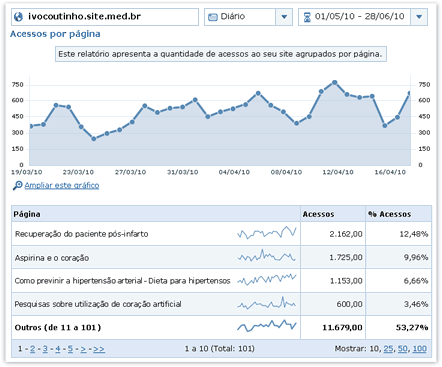Go to results page 5

pos(70,349)
